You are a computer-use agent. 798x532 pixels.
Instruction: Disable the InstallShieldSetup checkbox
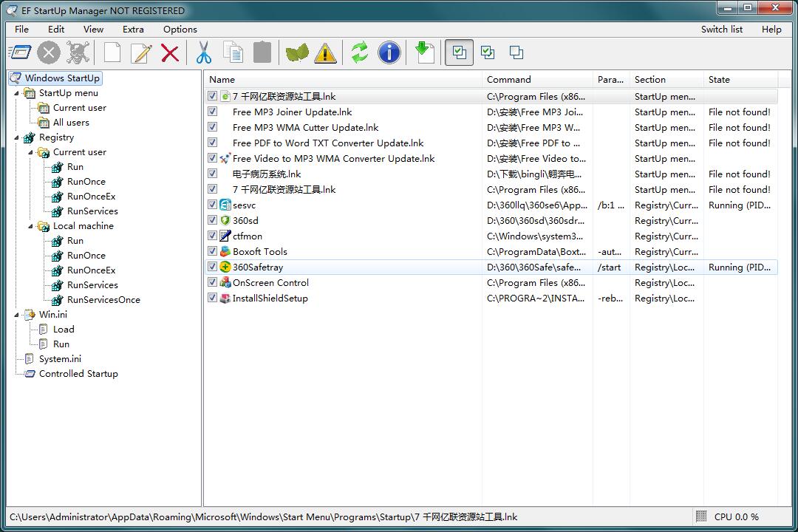click(213, 298)
